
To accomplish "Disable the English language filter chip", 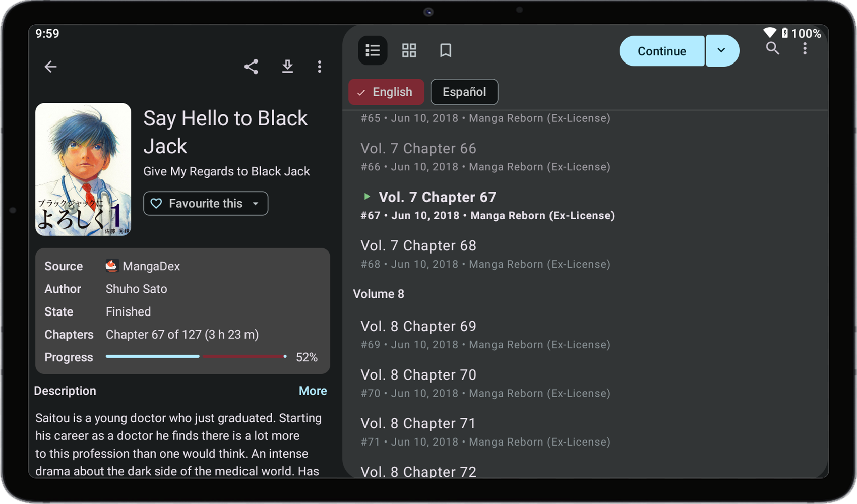I will pos(386,92).
